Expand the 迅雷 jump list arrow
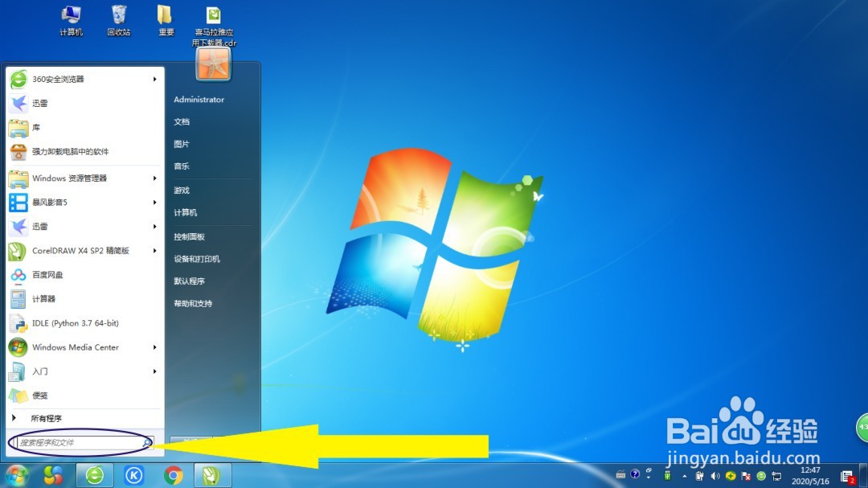868x488 pixels. [x=155, y=227]
